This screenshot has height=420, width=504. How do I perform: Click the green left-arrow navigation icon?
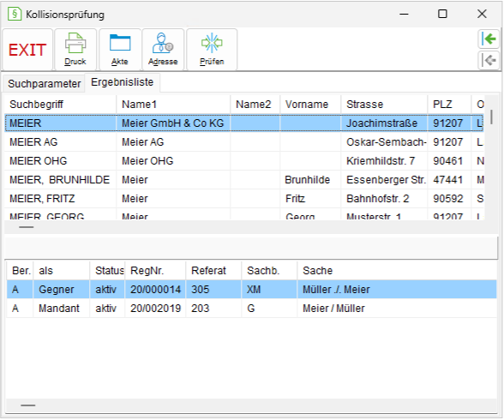click(489, 39)
